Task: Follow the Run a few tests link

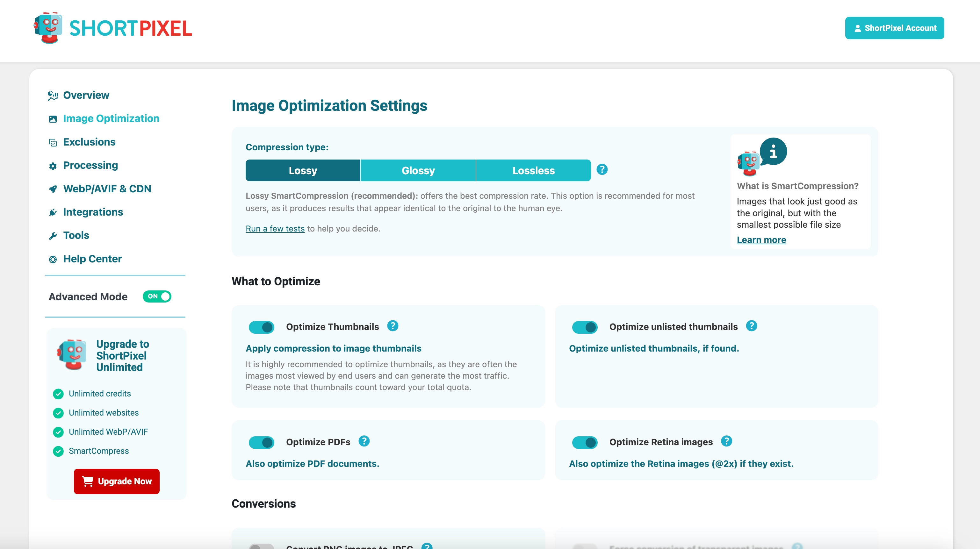Action: [x=275, y=229]
